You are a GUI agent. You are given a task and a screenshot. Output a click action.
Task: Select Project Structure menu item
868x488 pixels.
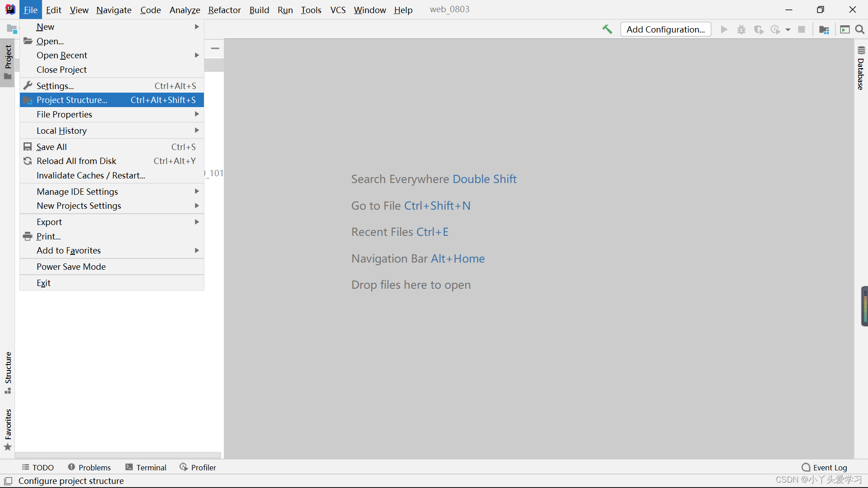[71, 100]
